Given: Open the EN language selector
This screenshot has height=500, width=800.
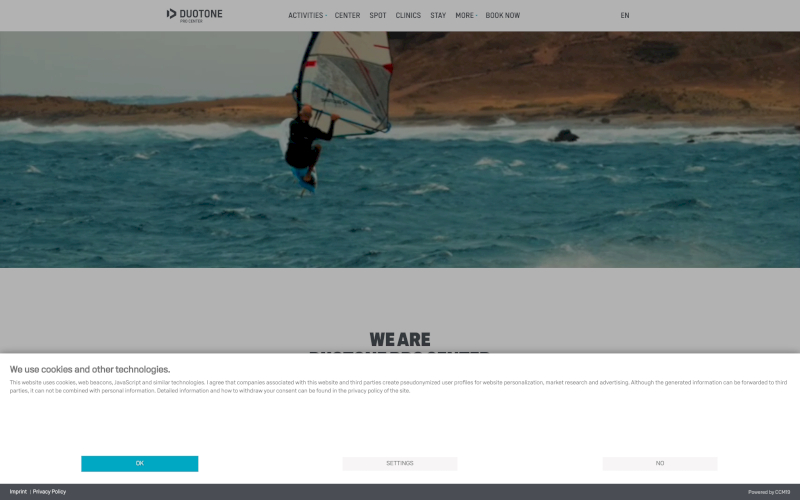Looking at the screenshot, I should pyautogui.click(x=624, y=15).
